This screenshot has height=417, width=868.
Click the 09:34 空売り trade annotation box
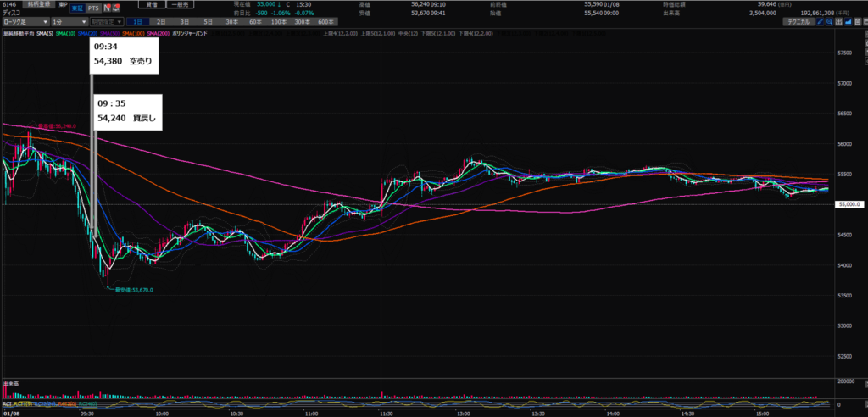[124, 55]
